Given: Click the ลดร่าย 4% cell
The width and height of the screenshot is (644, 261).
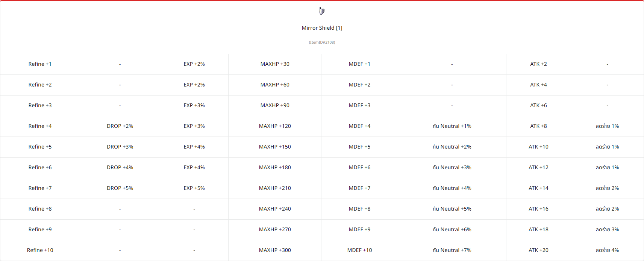Looking at the screenshot, I should pyautogui.click(x=607, y=250).
